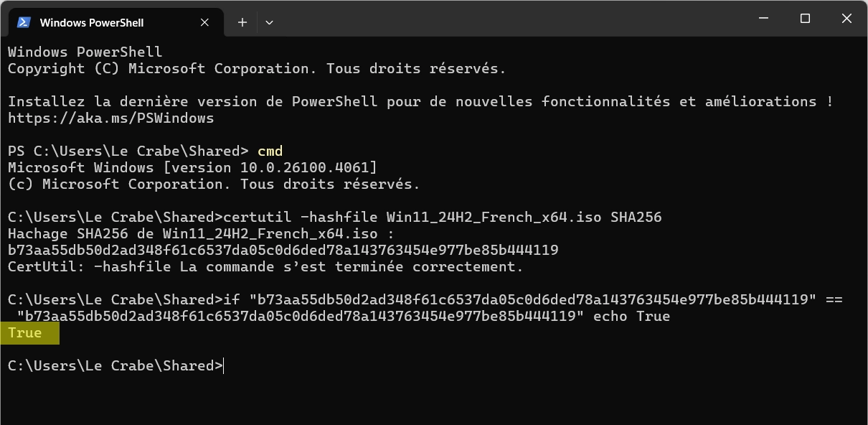Click the yellow cmd command text
Screen dimensions: 868x425
tap(270, 151)
